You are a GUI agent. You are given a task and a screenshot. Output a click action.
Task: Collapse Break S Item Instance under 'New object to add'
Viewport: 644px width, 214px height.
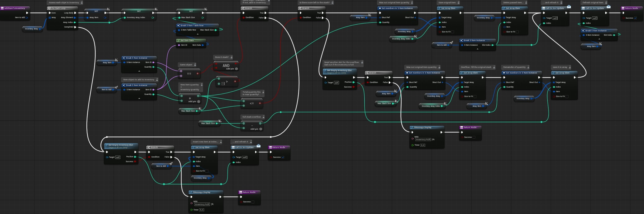139,99
